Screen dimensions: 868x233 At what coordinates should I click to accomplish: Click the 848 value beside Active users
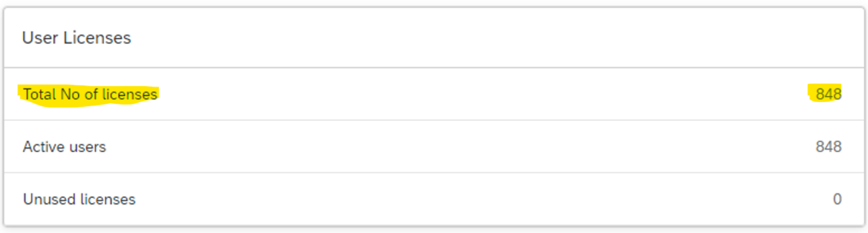828,147
